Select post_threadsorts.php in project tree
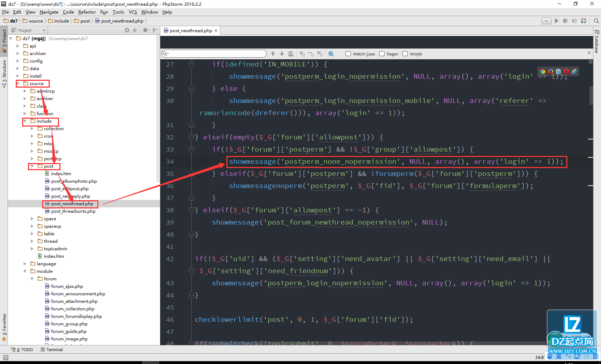This screenshot has width=601, height=364. coord(73,211)
